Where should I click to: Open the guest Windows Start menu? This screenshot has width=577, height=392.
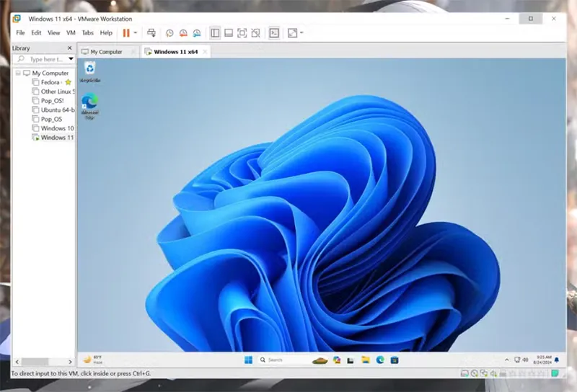(x=248, y=360)
